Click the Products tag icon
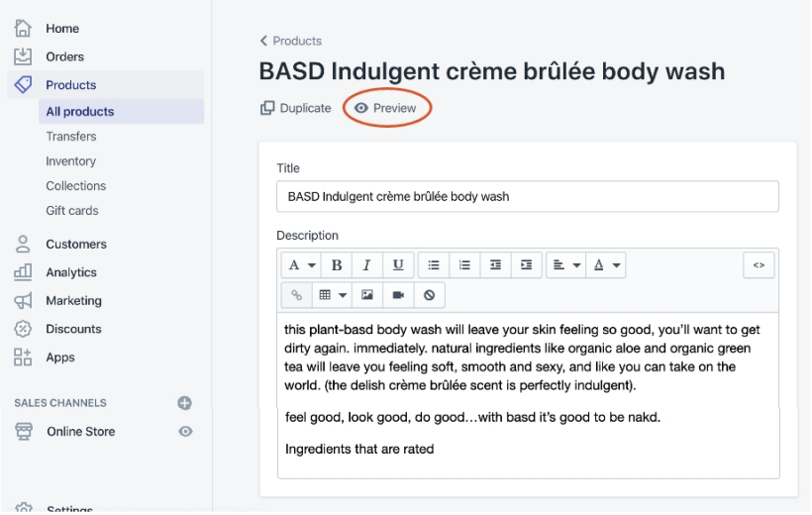 click(23, 84)
